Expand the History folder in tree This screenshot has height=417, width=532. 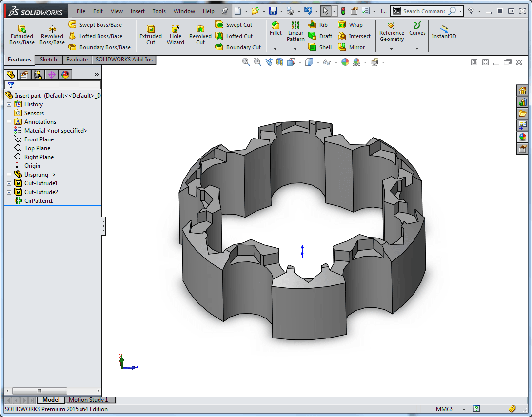pos(9,104)
